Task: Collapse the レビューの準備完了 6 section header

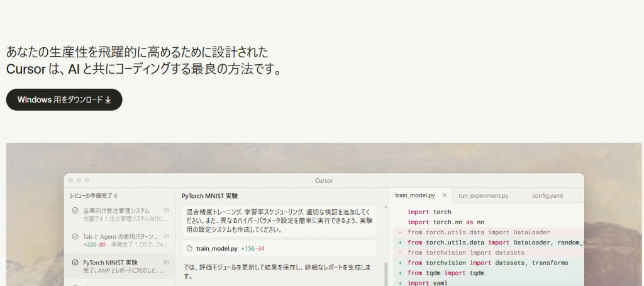Action: click(x=94, y=195)
